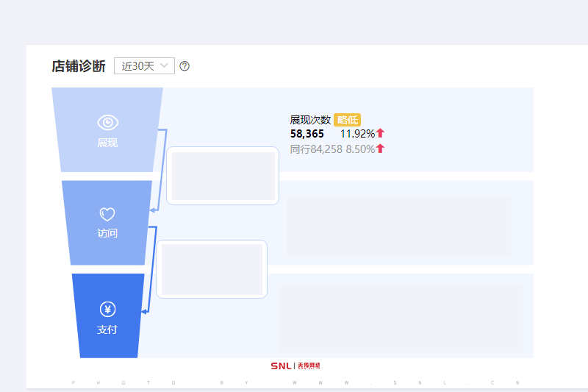Click the dropdown chevron beside 近30天
Viewport: 588px width, 392px height.
(164, 65)
